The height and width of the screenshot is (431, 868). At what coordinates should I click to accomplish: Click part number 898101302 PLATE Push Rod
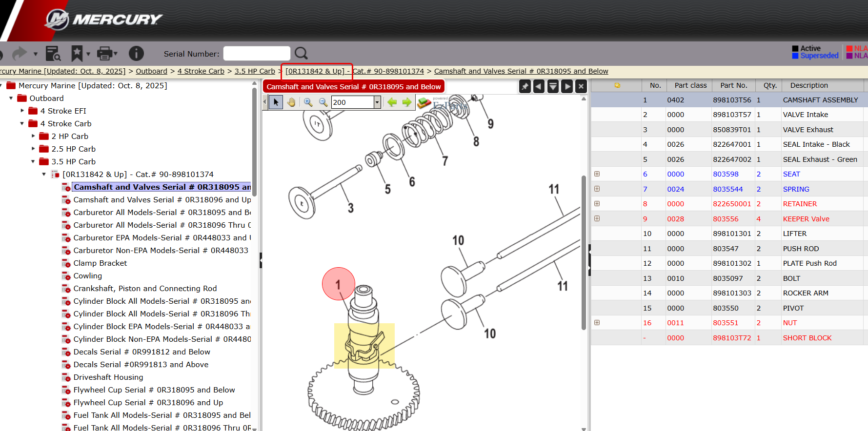732,263
